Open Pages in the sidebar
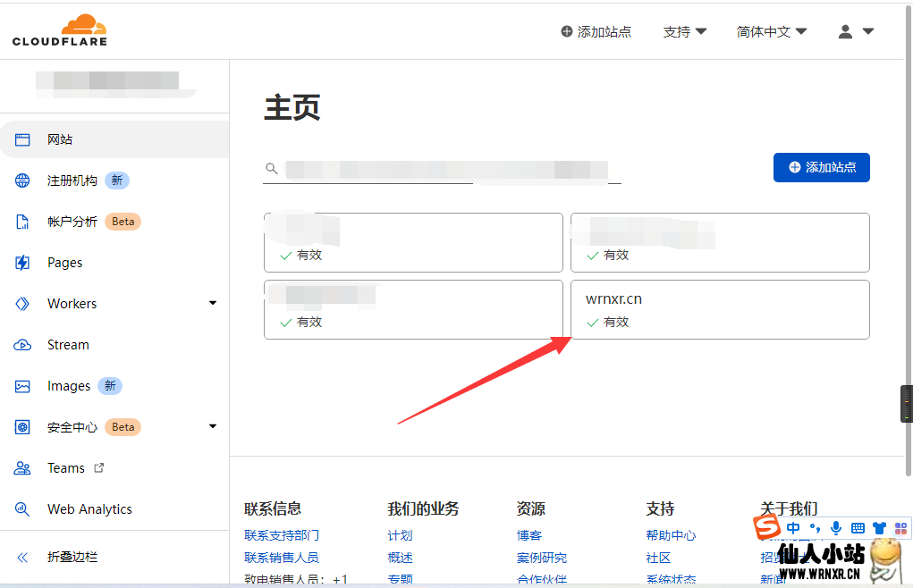 pyautogui.click(x=64, y=263)
